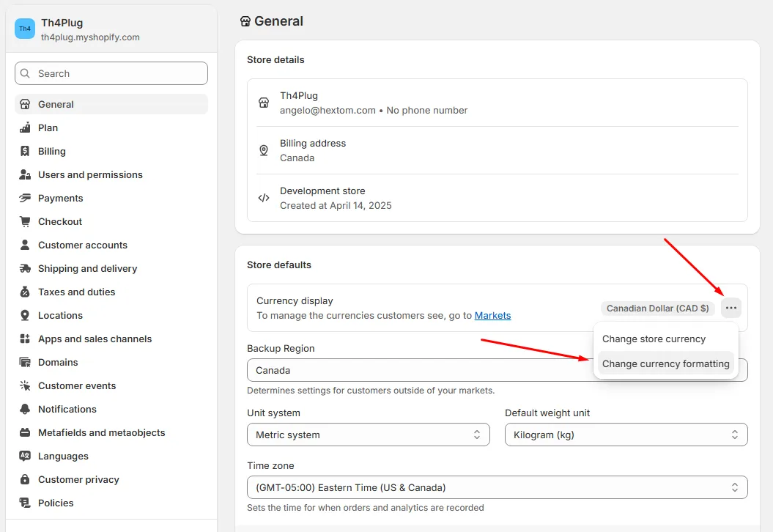Open Metafields and metaobjects settings
The image size is (773, 532).
(x=111, y=432)
